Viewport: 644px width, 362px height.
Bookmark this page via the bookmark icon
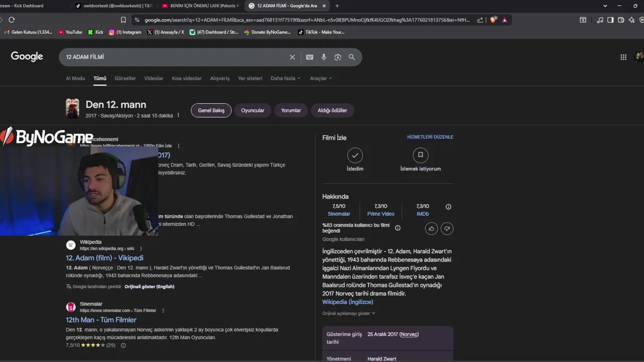tap(123, 20)
